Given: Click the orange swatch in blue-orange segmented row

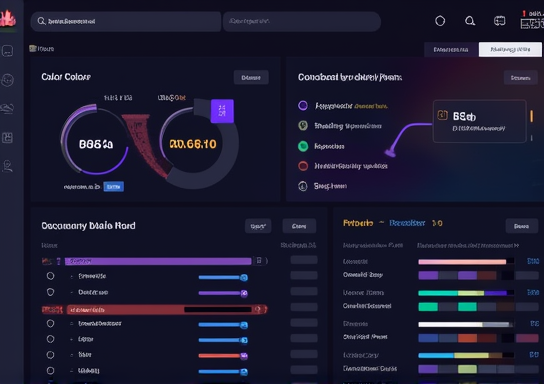Looking at the screenshot, I should pyautogui.click(x=467, y=338).
